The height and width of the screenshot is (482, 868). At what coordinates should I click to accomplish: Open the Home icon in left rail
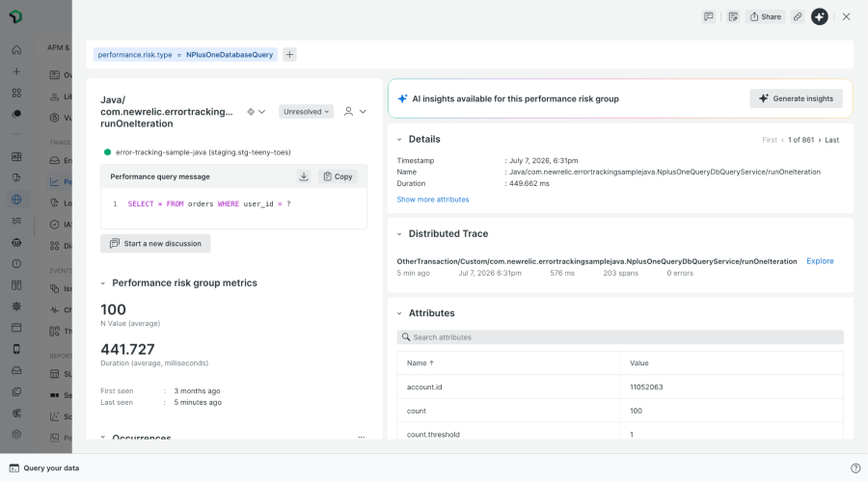click(16, 50)
